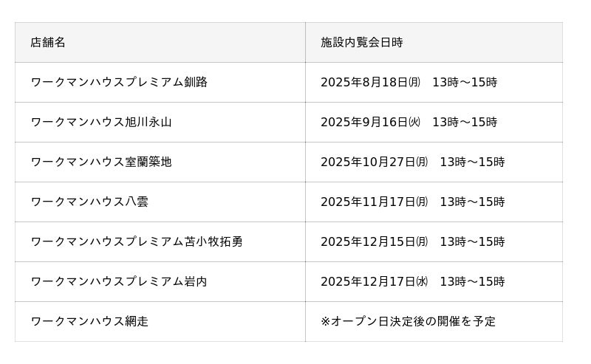Screen dimensions: 591x364
Task: Click 13時〜15時 time in 八雲 row
Action: click(x=472, y=202)
